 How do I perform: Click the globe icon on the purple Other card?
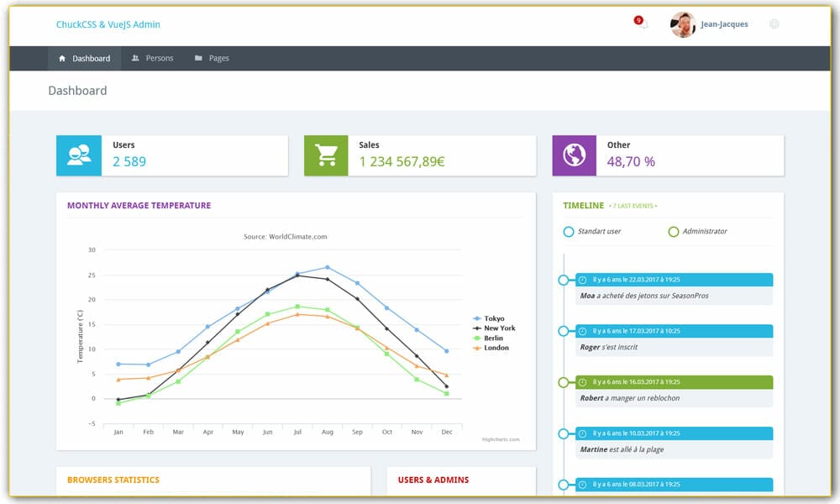[x=574, y=155]
